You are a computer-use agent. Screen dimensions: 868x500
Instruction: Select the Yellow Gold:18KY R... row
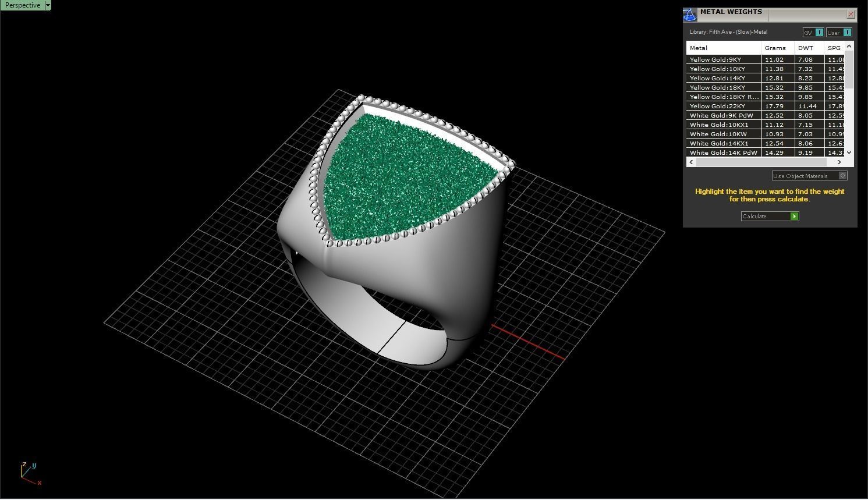(x=766, y=97)
